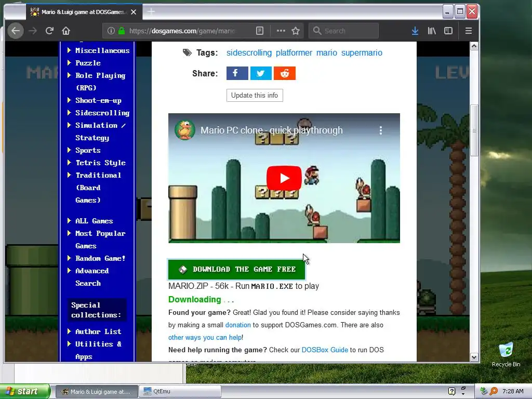
Task: Open page actions three-dots menu
Action: pyautogui.click(x=281, y=31)
